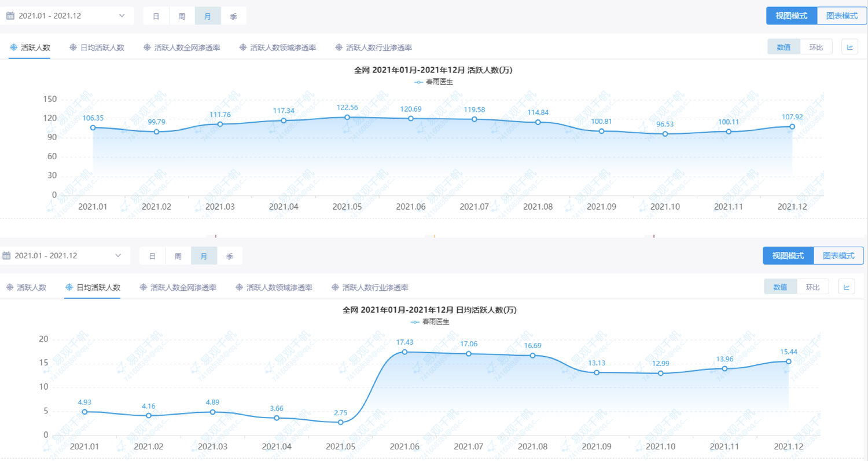This screenshot has width=868, height=461.
Task: Click the 99.79 data point for 2021.02
Action: (x=156, y=131)
